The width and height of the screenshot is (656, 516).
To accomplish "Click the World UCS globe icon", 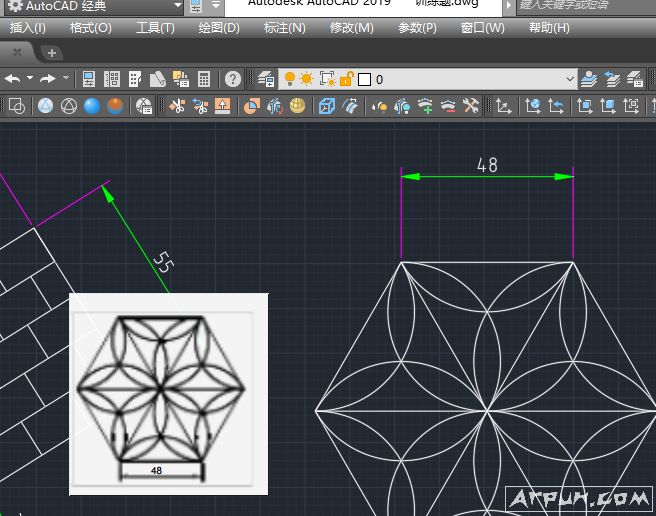I will [x=533, y=106].
